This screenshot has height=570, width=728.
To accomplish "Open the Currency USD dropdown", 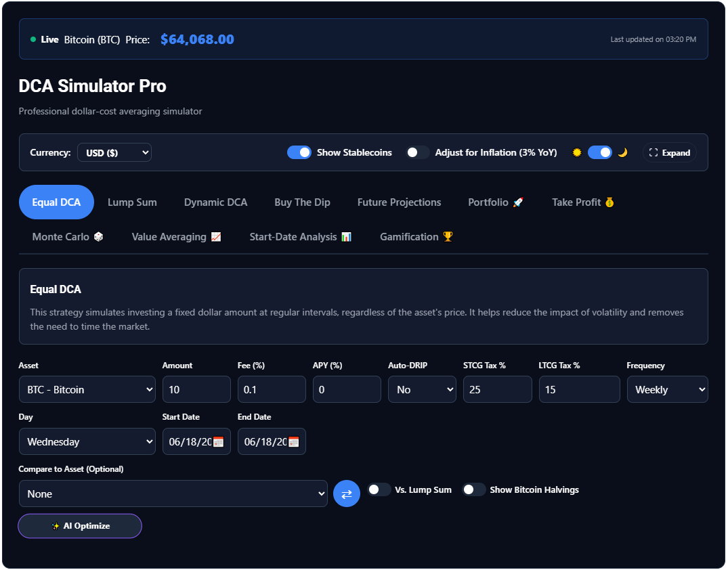I will pyautogui.click(x=114, y=152).
